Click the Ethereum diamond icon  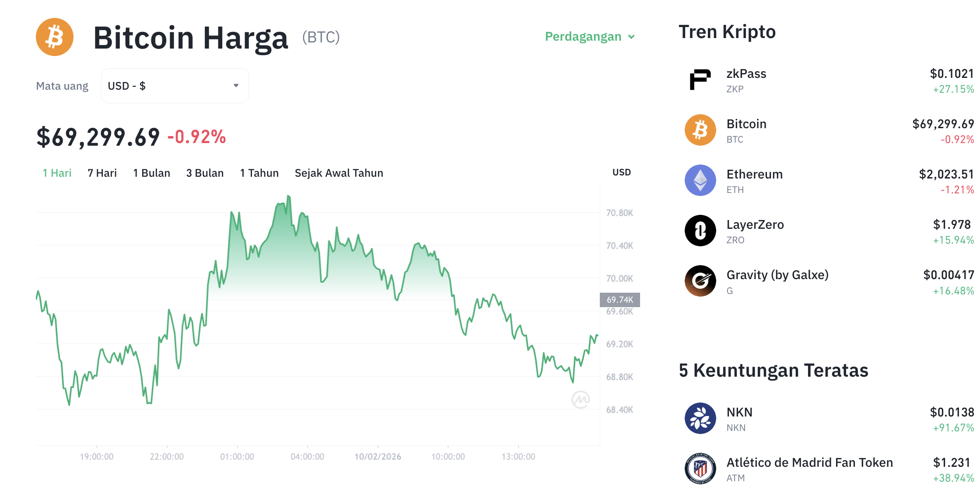pos(700,180)
